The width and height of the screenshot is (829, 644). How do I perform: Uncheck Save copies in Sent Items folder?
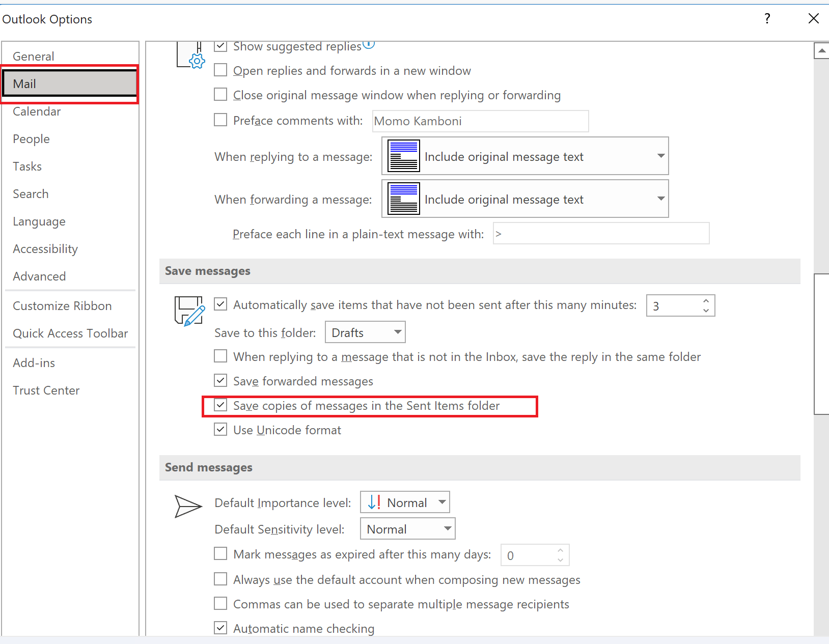tap(220, 405)
